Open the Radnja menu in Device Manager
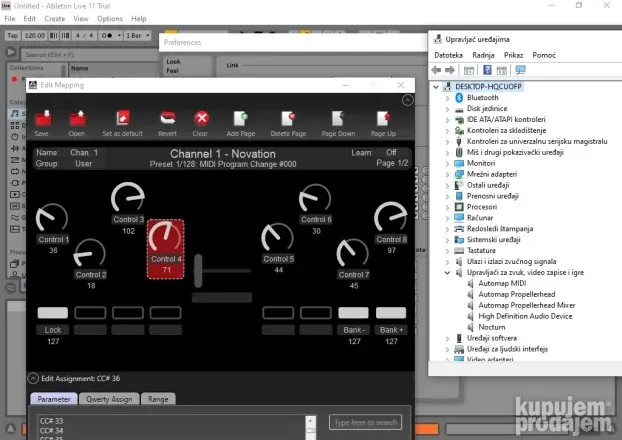 coord(483,55)
